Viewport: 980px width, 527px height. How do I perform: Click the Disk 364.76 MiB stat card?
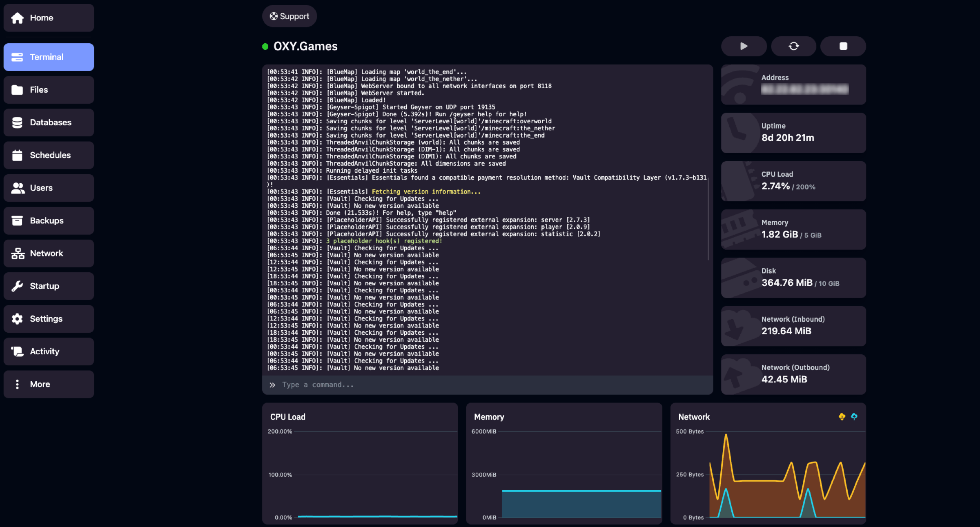[x=793, y=278]
